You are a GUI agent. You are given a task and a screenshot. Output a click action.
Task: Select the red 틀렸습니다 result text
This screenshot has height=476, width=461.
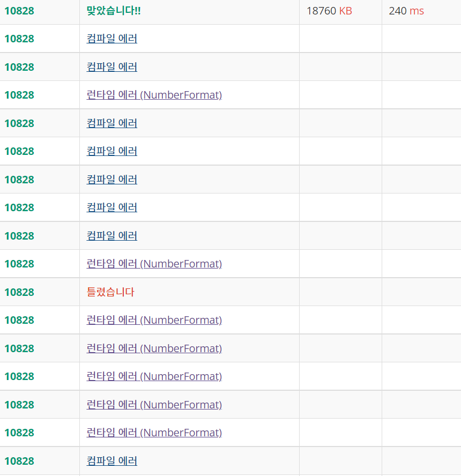[x=110, y=292]
